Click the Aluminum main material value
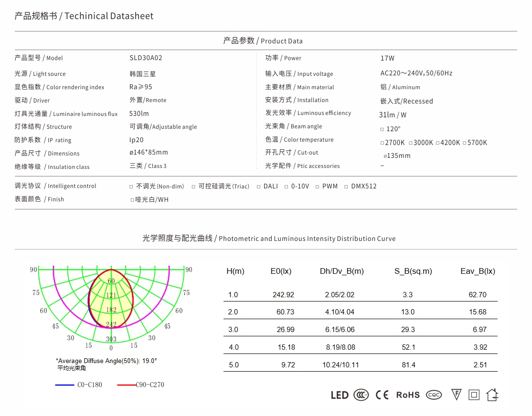The image size is (532, 416). (x=400, y=87)
